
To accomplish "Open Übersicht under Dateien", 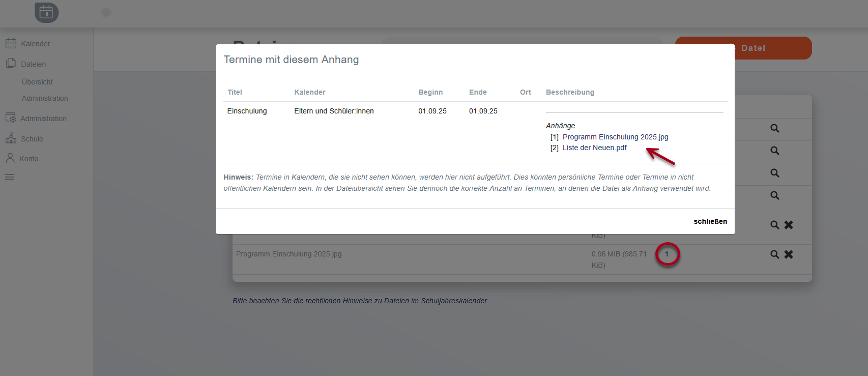I will click(37, 82).
